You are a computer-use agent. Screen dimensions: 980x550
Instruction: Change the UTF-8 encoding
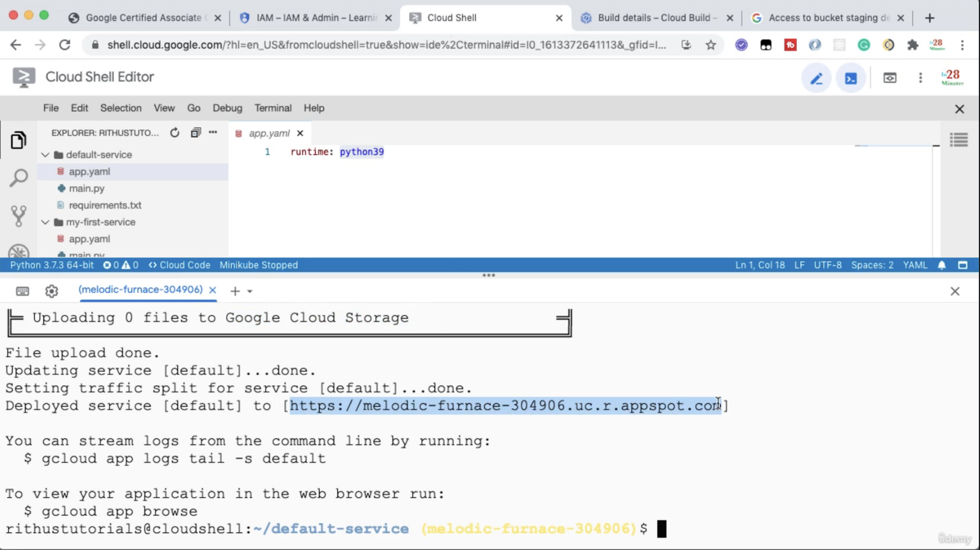click(828, 265)
